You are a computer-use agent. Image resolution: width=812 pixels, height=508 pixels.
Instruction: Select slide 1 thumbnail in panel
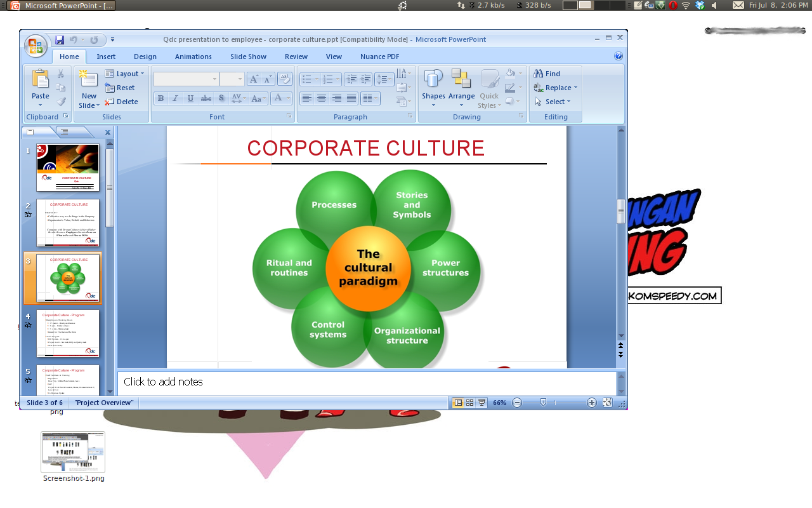[x=68, y=168]
